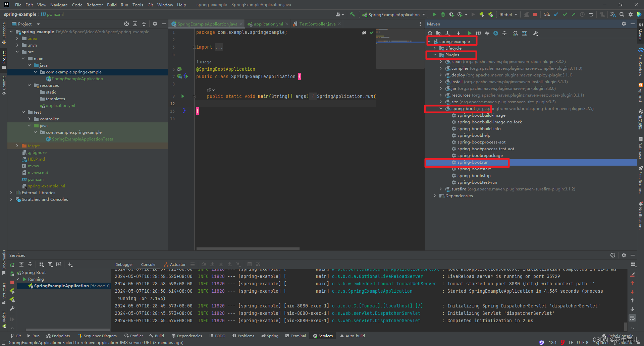The width and height of the screenshot is (644, 346).
Task: Start debugging with the bug icon
Action: pyautogui.click(x=443, y=14)
